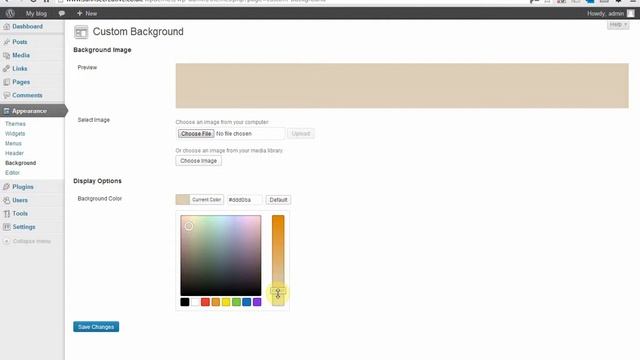The height and width of the screenshot is (360, 640).
Task: Open the Settings menu label
Action: point(24,227)
